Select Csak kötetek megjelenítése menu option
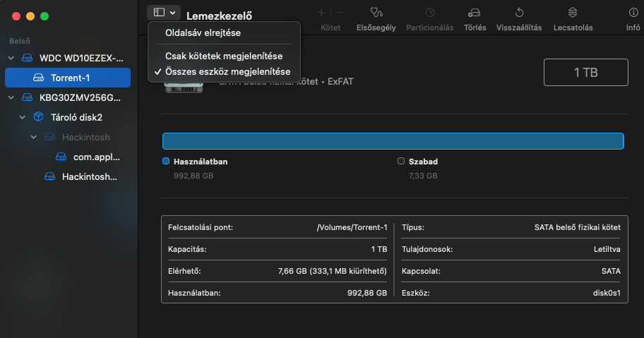644x338 pixels. coord(223,56)
